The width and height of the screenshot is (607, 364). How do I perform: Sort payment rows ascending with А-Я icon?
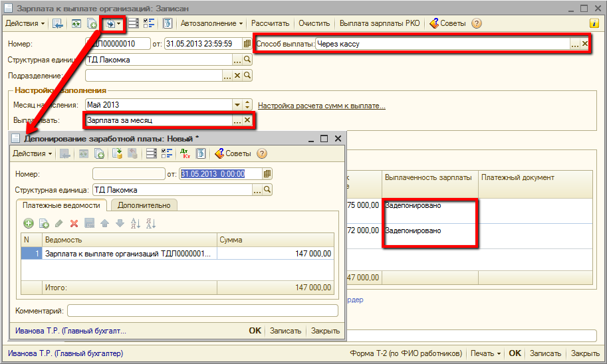(x=135, y=224)
